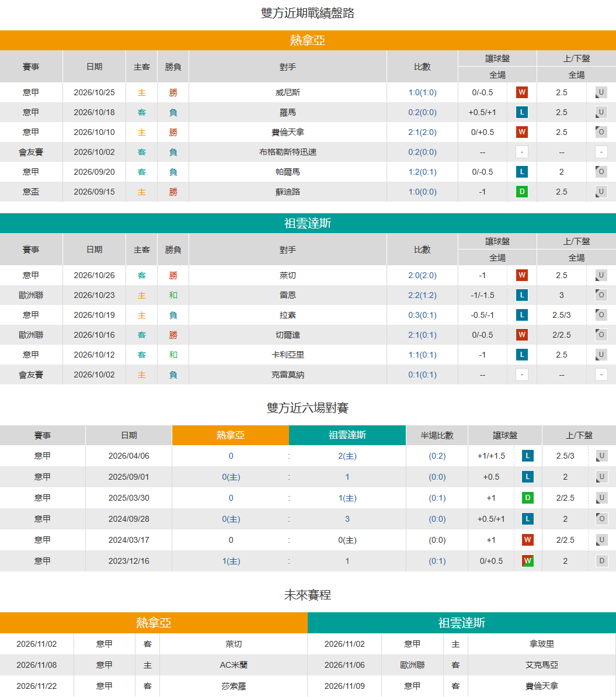616x697 pixels.
Task: Select the O over/under badge in the 拉素 row
Action: pyautogui.click(x=601, y=315)
